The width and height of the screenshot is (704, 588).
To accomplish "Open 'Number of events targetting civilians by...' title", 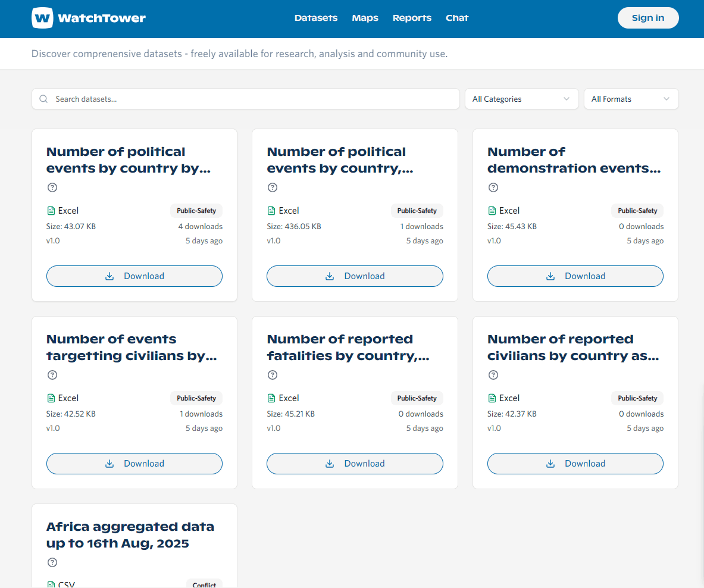I will 132,348.
